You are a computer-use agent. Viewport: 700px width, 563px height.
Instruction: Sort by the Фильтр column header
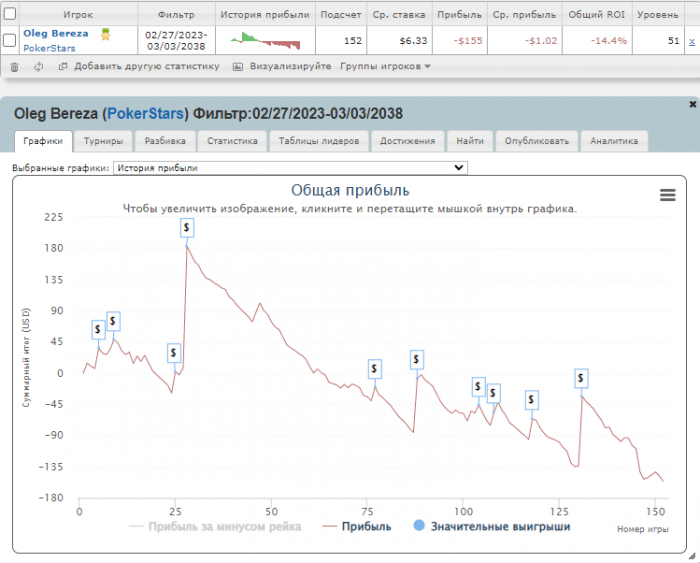(x=176, y=15)
